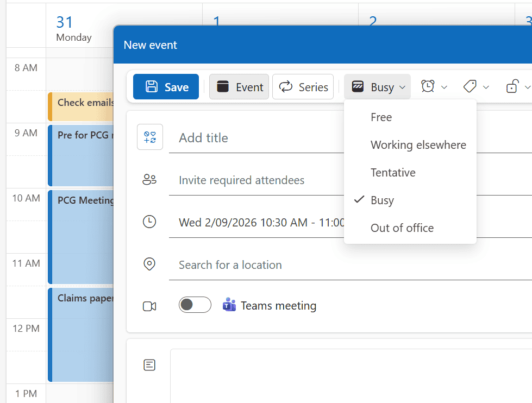532x403 pixels.
Task: Choose Free from status menu
Action: tap(410, 117)
